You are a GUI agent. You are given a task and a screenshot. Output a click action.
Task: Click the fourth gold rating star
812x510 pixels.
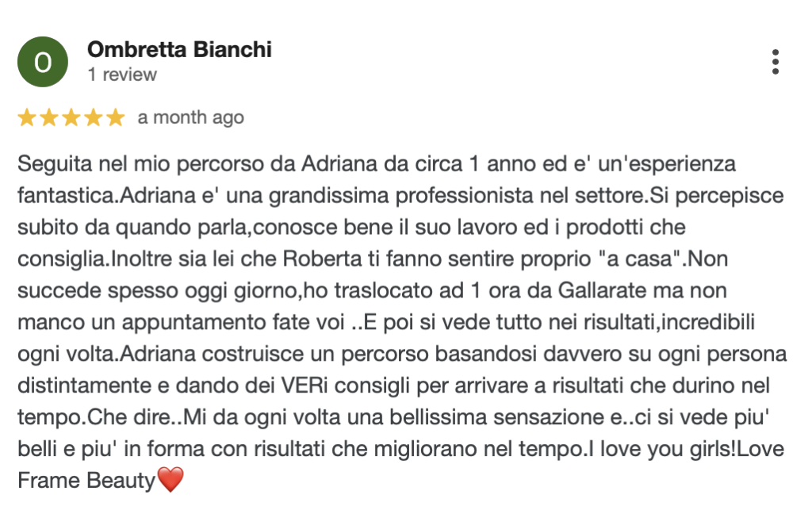coord(94,117)
